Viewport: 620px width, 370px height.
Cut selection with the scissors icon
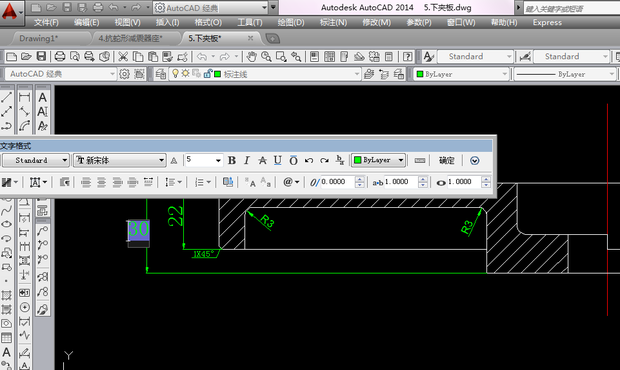[123, 57]
